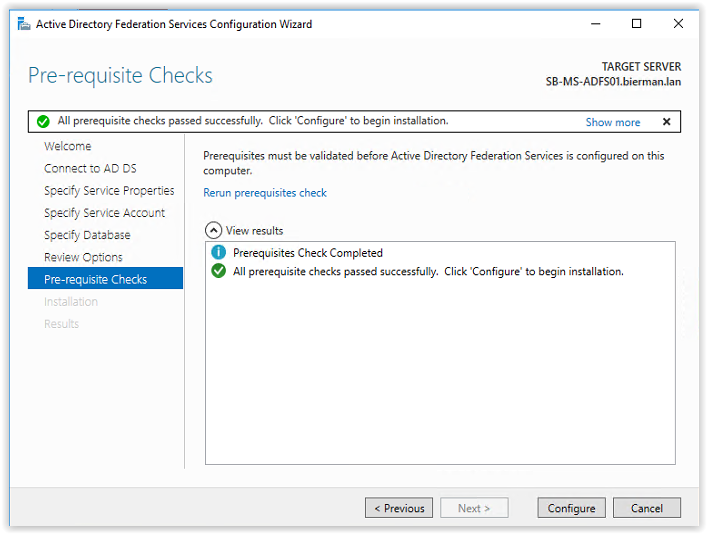This screenshot has height=534, width=707.
Task: Select 'All prerequisite checks passed successfully' result row
Action: click(440, 272)
